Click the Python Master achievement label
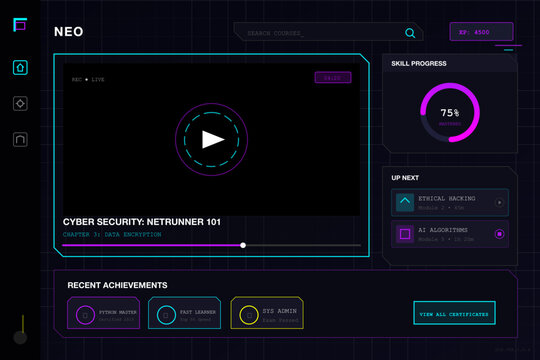Viewport: 540px width, 360px height. point(118,312)
